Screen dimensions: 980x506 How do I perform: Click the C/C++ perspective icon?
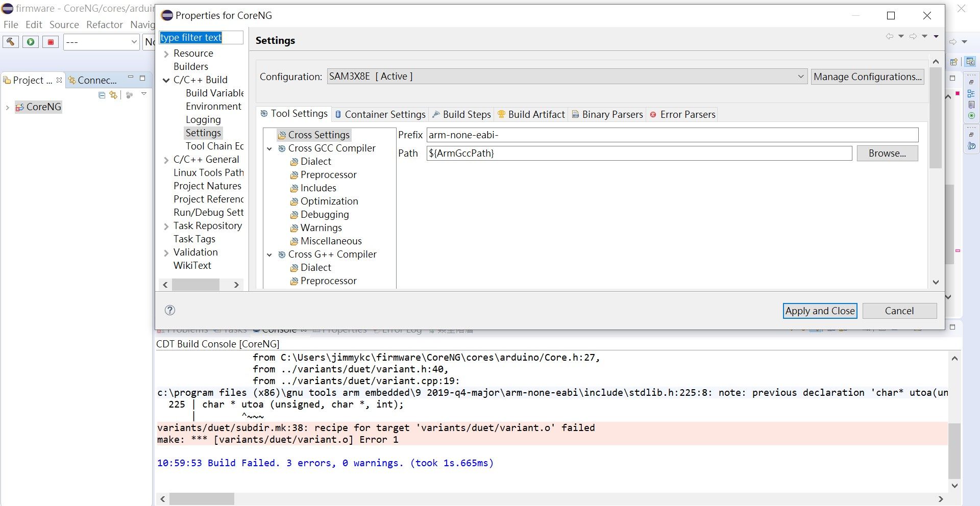pos(970,62)
